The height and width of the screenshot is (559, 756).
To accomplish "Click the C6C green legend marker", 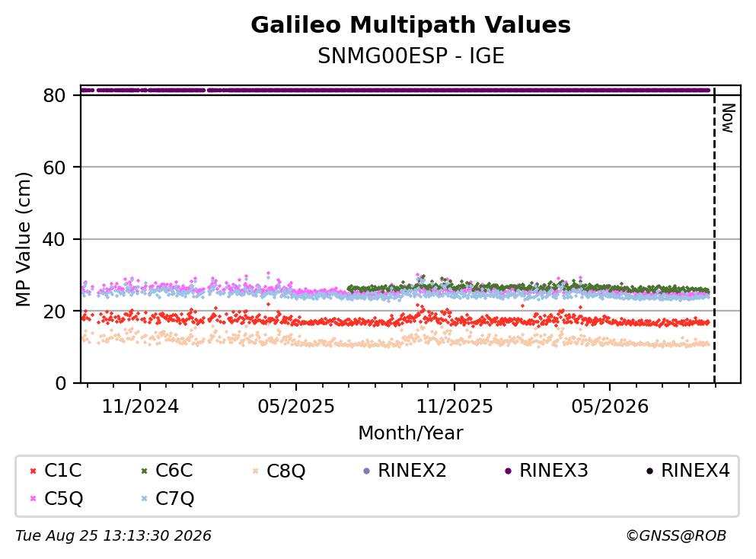I will point(144,471).
